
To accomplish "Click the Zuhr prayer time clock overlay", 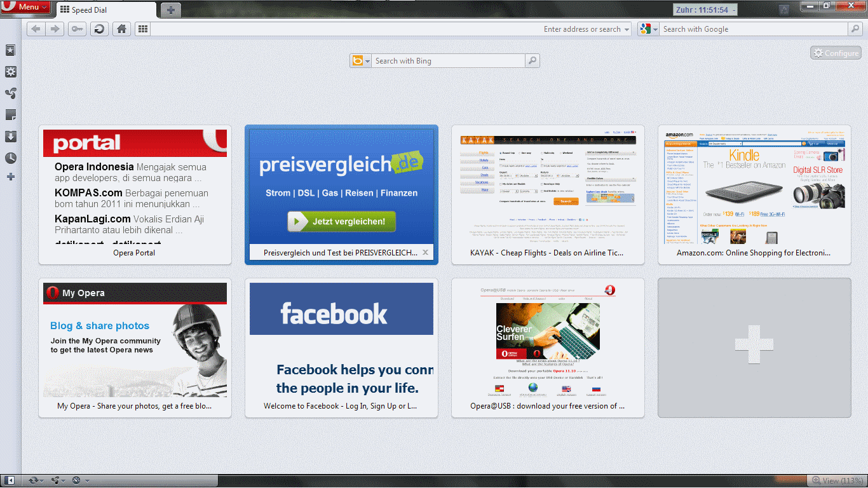I will coord(705,10).
